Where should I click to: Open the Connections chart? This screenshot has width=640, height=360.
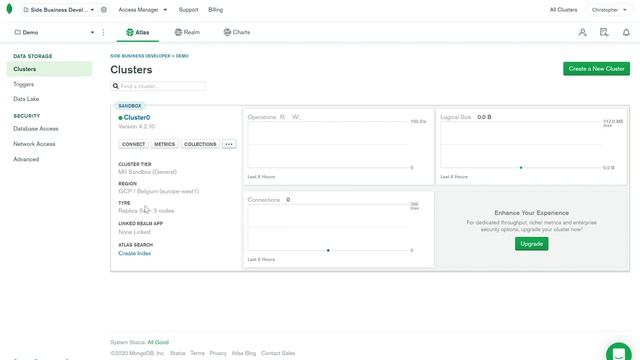[x=338, y=229]
